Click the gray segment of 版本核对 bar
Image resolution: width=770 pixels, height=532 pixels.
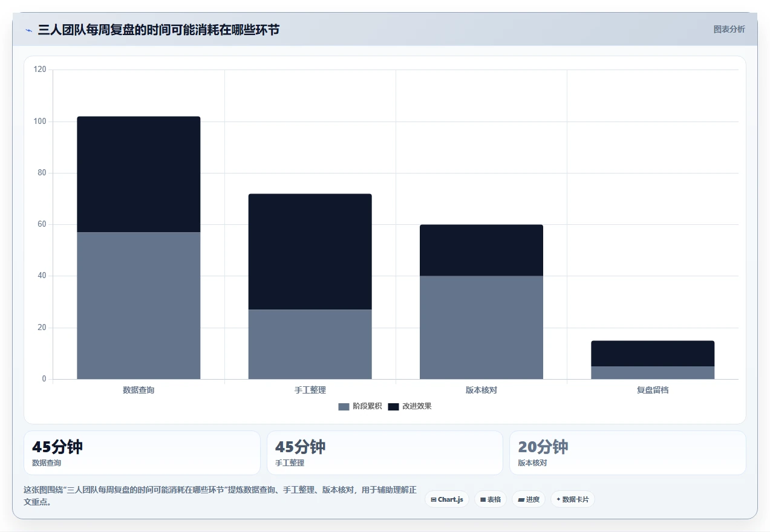tap(481, 328)
